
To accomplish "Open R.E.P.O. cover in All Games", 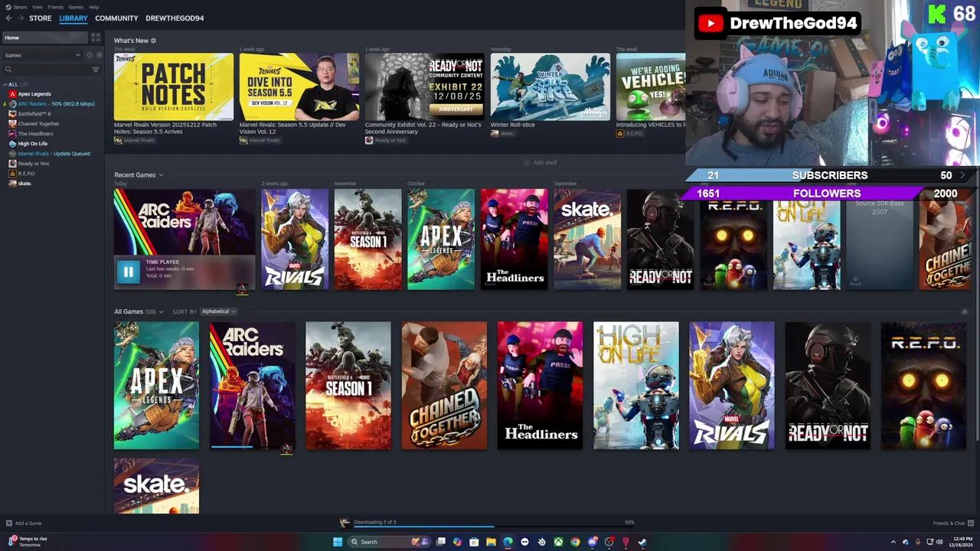I will pyautogui.click(x=923, y=386).
